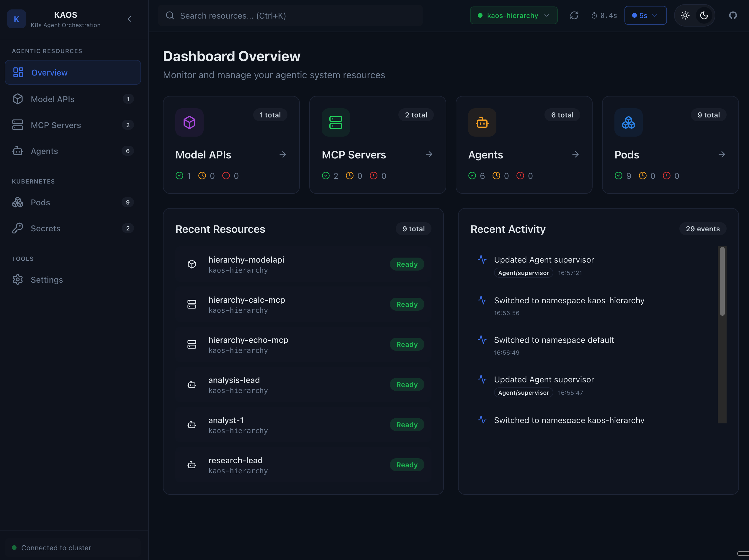Collapse the sidebar using the chevron
The width and height of the screenshot is (749, 560).
click(x=129, y=19)
